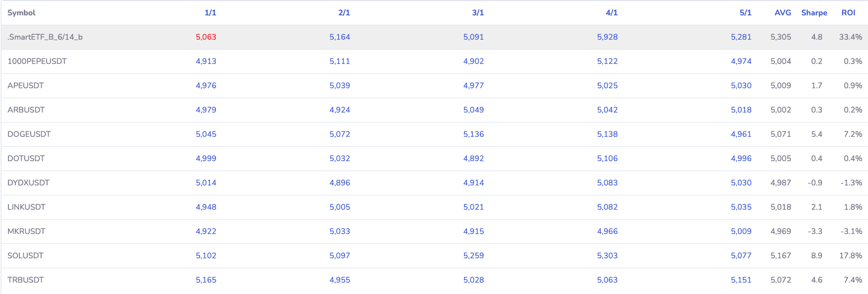868x294 pixels.
Task: Click TRBUSDT 1/1 value 5,165
Action: 206,280
